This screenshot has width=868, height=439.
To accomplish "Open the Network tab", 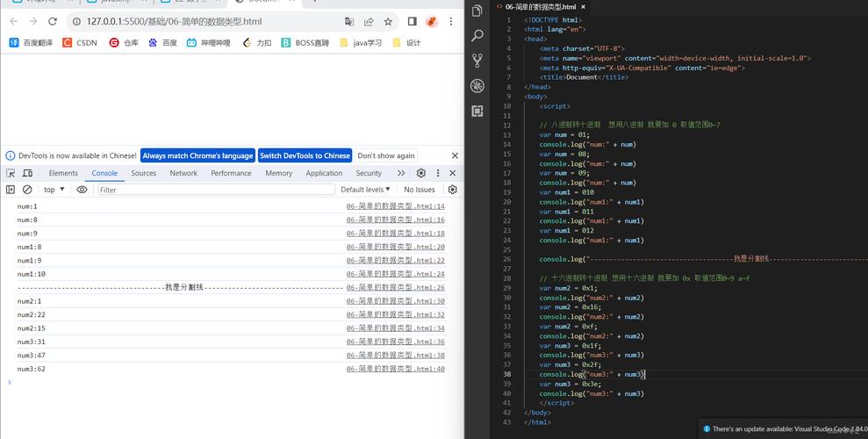I will (183, 173).
